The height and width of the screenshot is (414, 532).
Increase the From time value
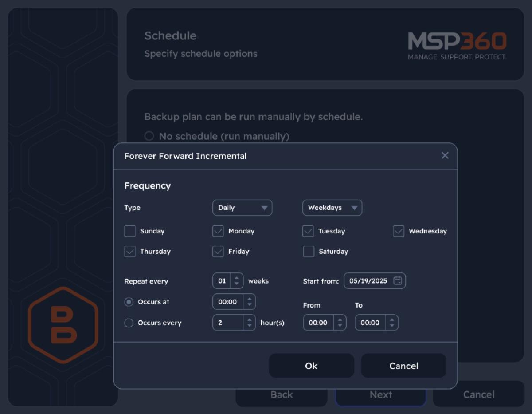(340, 319)
